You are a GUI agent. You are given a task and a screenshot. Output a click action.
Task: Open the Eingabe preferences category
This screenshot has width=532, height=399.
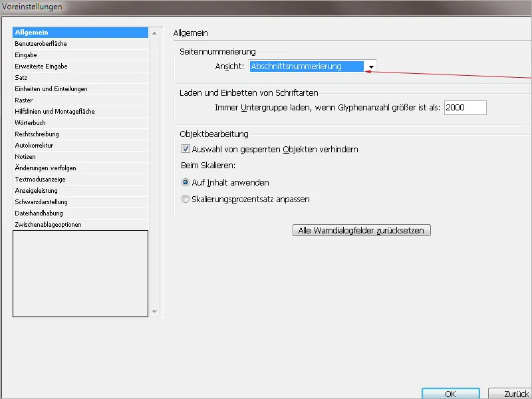(80, 55)
